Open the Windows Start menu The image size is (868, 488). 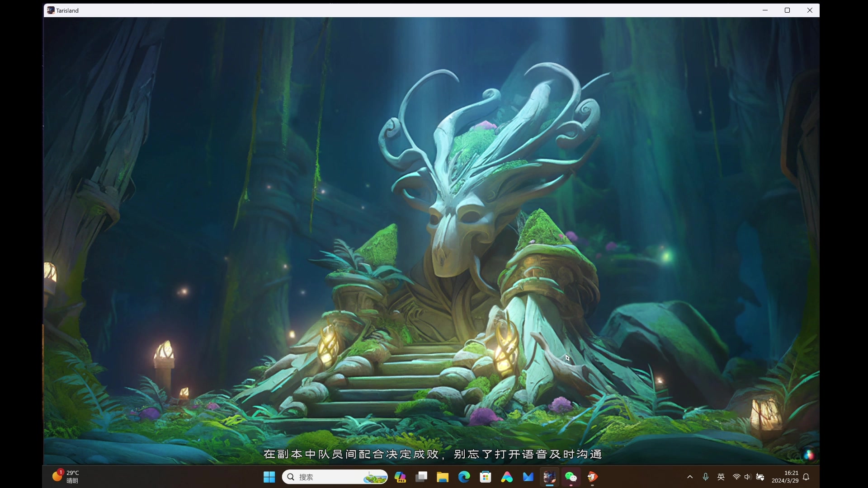tap(269, 477)
